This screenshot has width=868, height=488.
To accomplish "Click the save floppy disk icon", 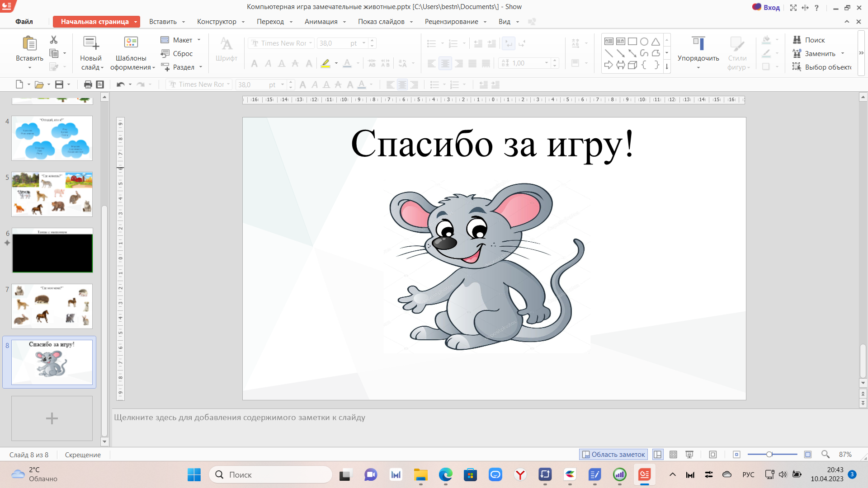I will (59, 84).
